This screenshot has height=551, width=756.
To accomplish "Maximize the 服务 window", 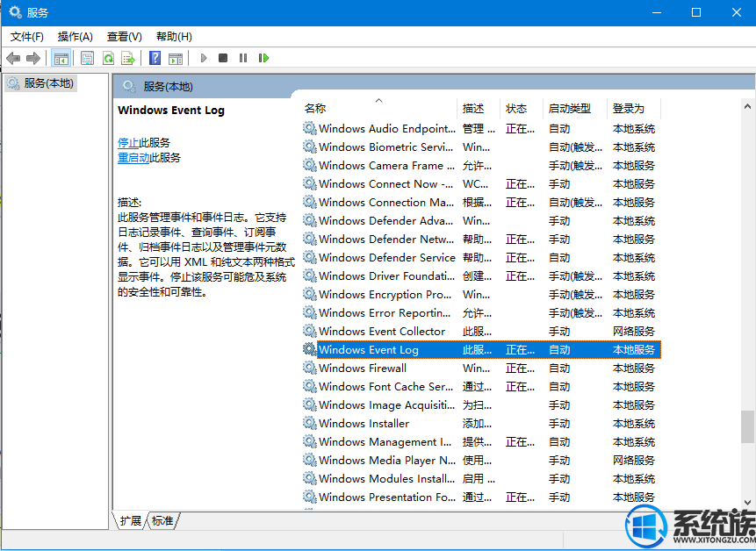I will tap(696, 12).
